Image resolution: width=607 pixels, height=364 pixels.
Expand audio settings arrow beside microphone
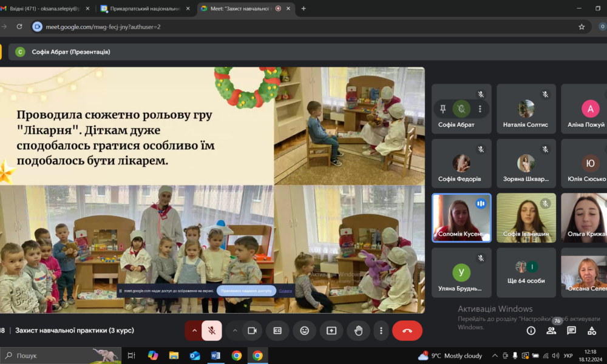[x=194, y=331]
